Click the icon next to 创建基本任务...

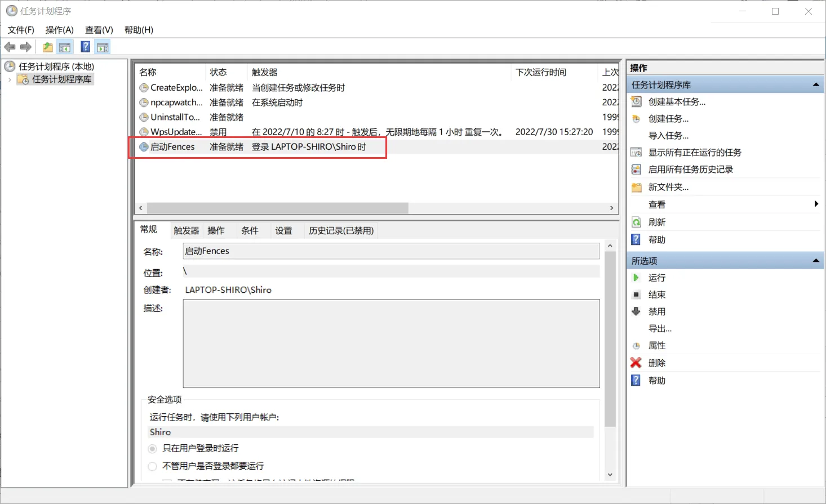(x=636, y=101)
